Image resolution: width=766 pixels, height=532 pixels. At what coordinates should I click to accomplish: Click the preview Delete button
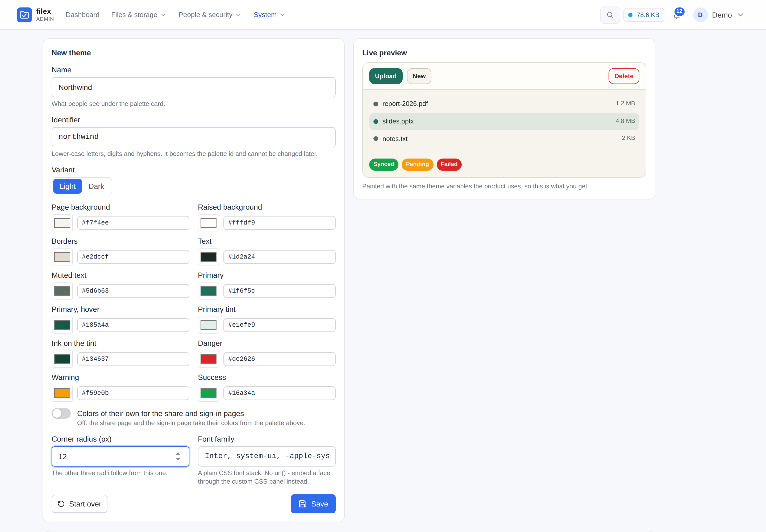(624, 76)
